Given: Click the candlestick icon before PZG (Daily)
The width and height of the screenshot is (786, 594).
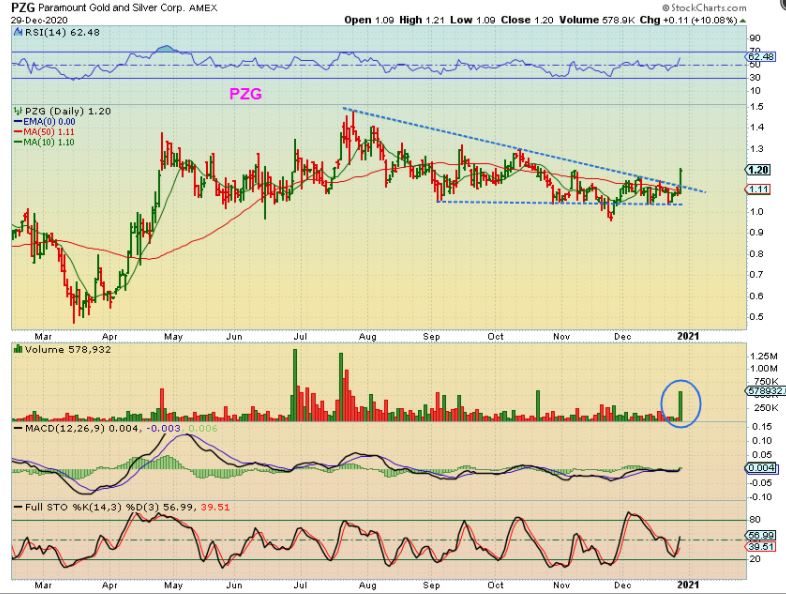Looking at the screenshot, I should [x=19, y=111].
